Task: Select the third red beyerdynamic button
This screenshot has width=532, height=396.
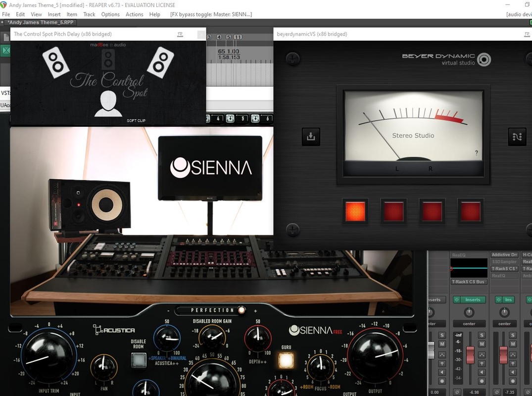Action: (x=432, y=211)
